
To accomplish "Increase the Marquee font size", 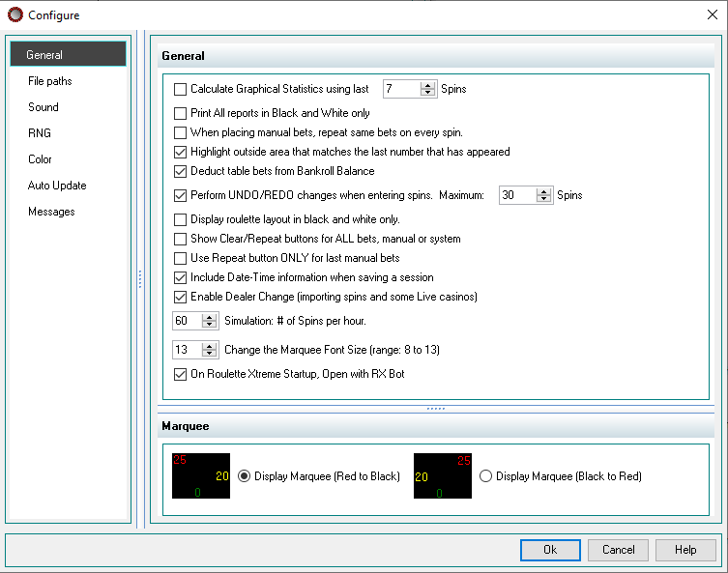I will tap(210, 346).
